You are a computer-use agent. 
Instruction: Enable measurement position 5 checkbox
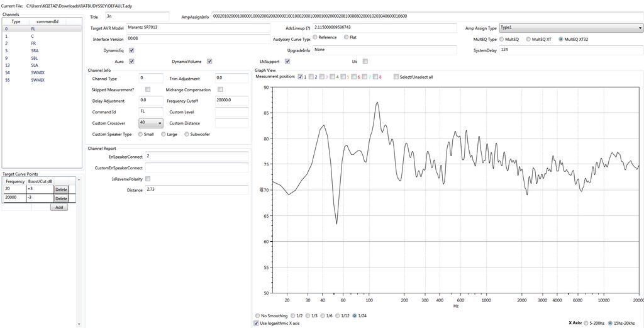coord(343,77)
